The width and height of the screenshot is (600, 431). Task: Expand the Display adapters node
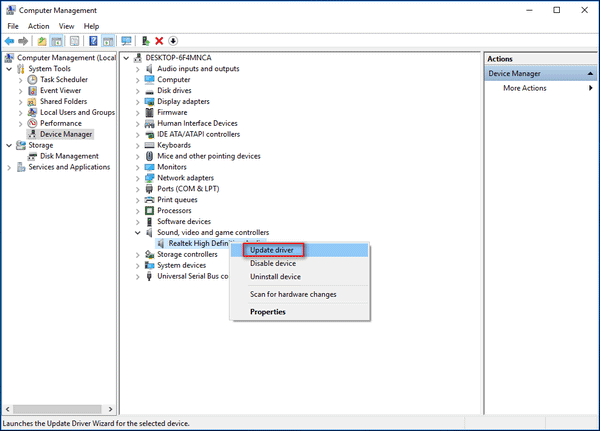(137, 101)
